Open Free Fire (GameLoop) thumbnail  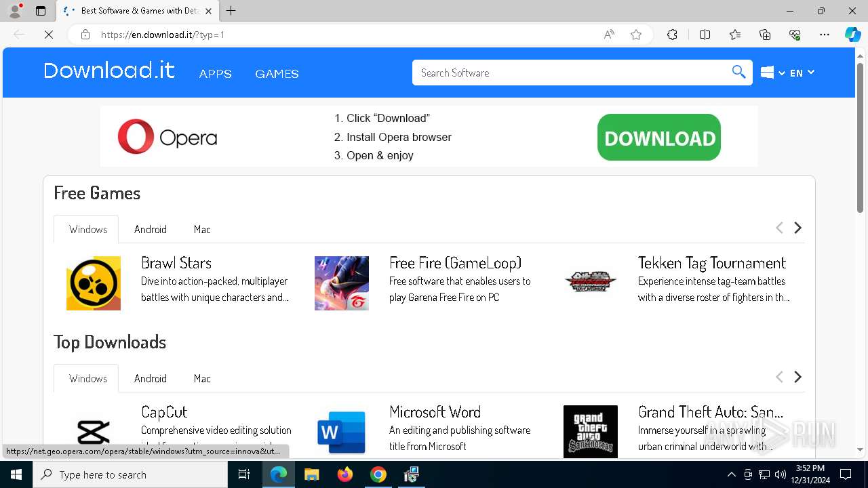click(342, 283)
